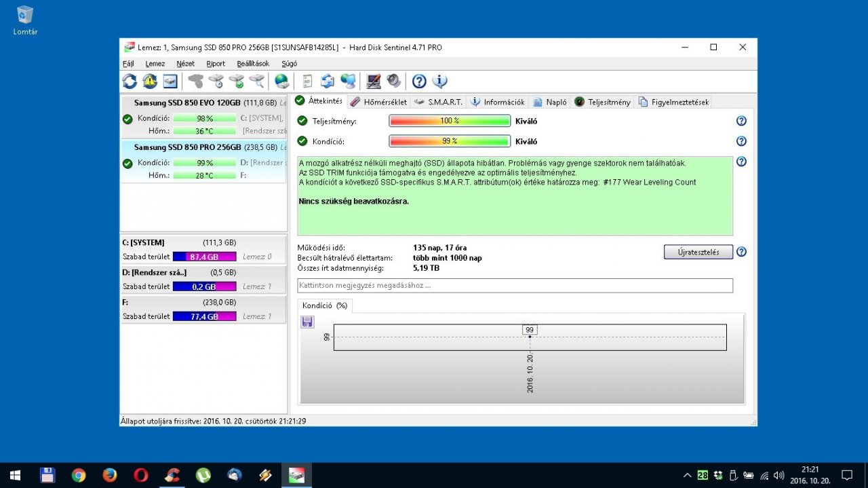
Task: Select the F: partition entry
Action: (203, 309)
